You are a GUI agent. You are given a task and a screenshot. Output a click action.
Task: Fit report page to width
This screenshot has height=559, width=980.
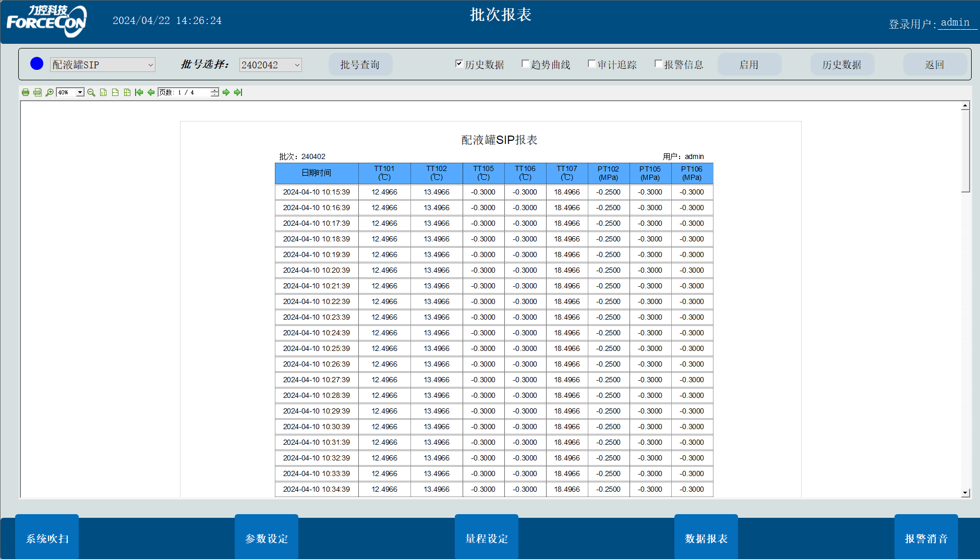click(x=115, y=92)
